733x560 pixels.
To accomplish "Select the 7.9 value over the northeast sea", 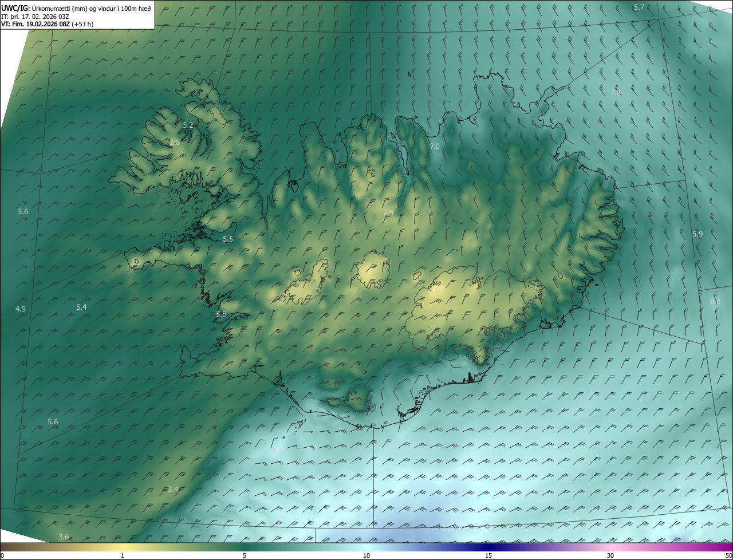I will (616, 92).
